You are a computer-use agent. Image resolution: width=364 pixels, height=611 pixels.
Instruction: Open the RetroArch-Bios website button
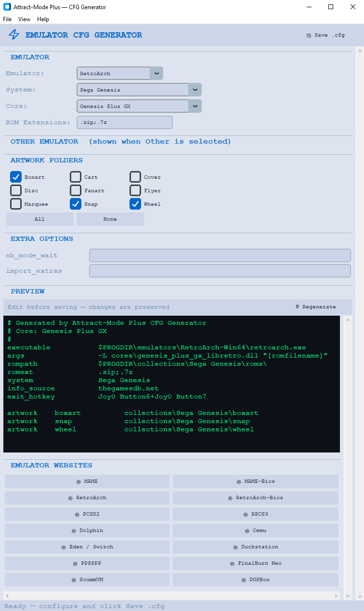[256, 498]
